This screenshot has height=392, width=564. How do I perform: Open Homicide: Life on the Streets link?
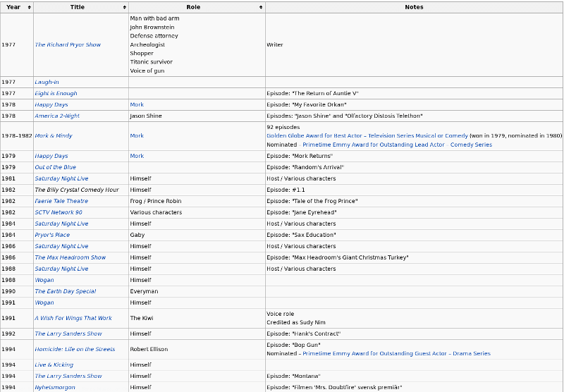coord(75,349)
